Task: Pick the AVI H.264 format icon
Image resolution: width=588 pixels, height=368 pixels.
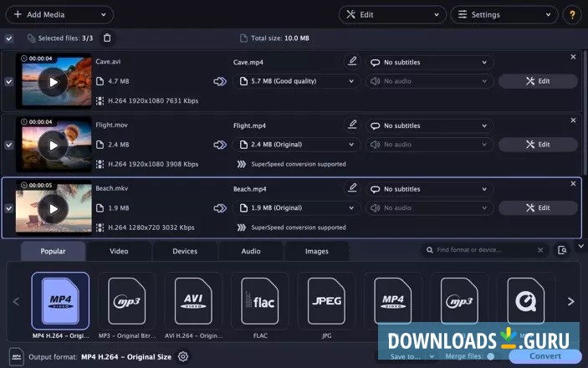Action: [193, 301]
